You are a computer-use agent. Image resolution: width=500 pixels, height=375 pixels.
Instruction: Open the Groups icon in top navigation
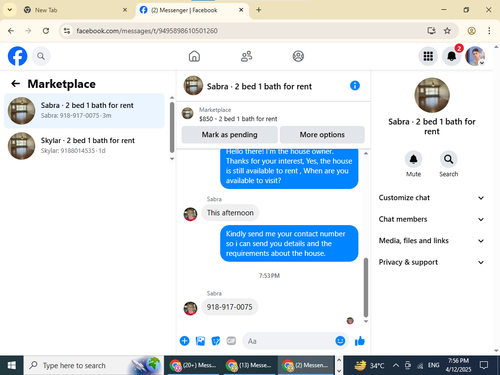tap(298, 56)
